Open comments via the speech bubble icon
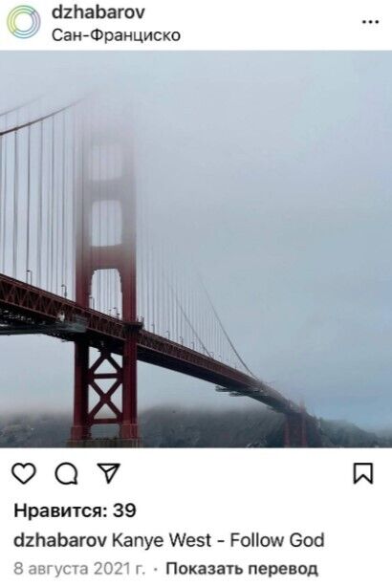Image resolution: width=392 pixels, height=586 pixels. point(67,473)
